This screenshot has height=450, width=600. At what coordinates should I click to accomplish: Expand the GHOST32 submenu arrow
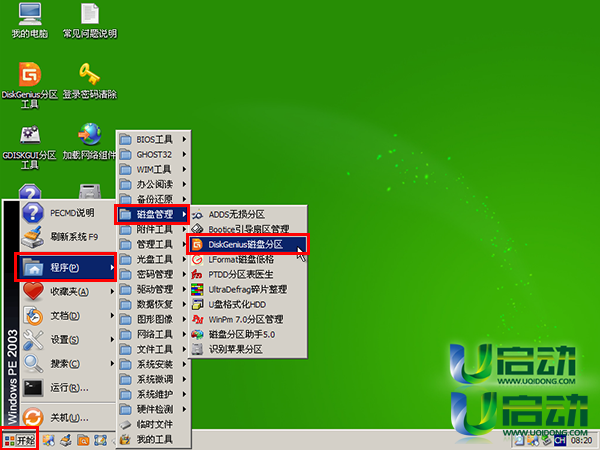tap(184, 154)
